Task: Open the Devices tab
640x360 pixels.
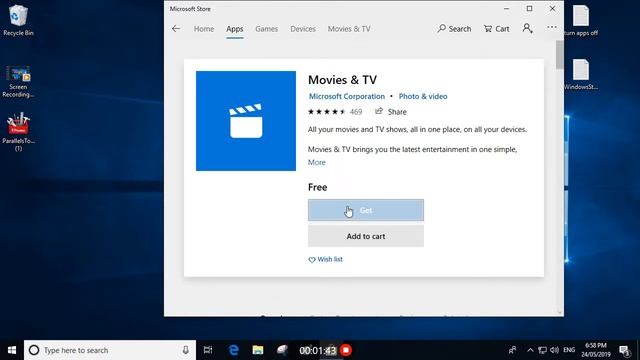Action: point(303,29)
